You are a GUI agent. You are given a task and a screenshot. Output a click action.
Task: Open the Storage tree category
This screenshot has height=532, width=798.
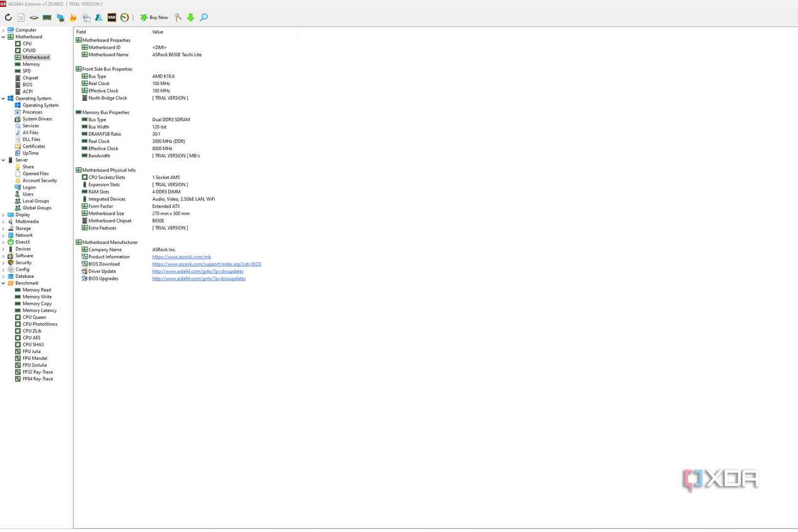(23, 229)
